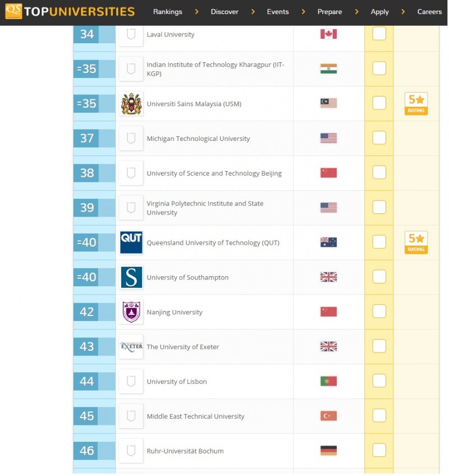Click 5-star rating badge for Universiti Sains Malaysia
Viewport: 449px width, 476px height.
(x=416, y=103)
